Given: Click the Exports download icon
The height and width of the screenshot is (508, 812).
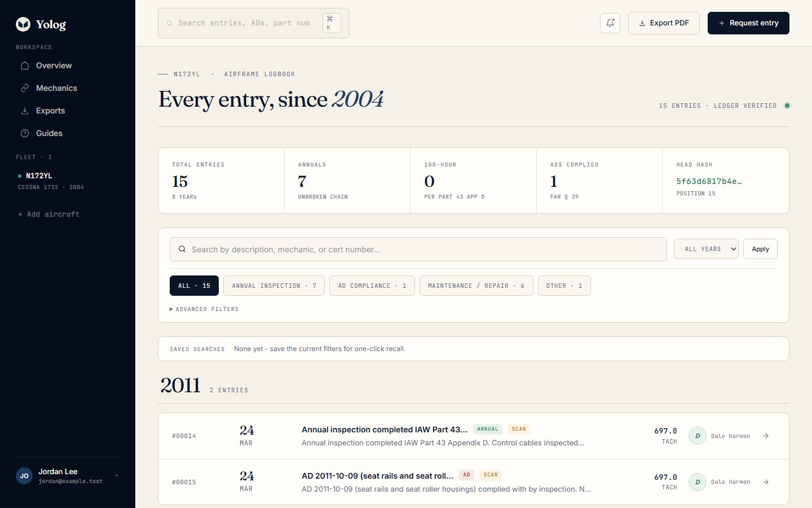Looking at the screenshot, I should point(25,111).
